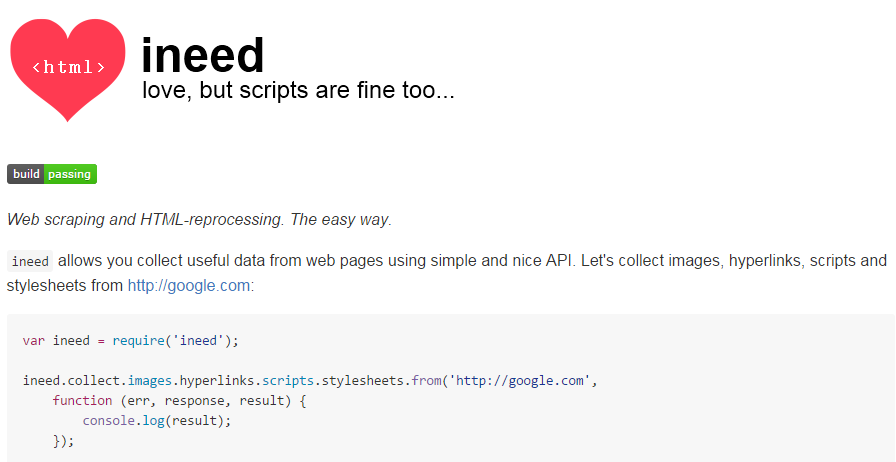Click the large 'ineed' heading

[x=203, y=55]
